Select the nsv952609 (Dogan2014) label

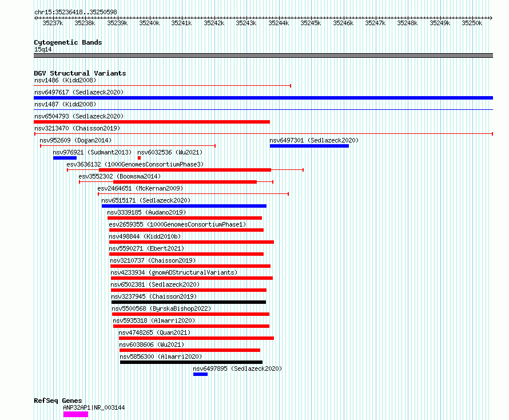(x=75, y=140)
